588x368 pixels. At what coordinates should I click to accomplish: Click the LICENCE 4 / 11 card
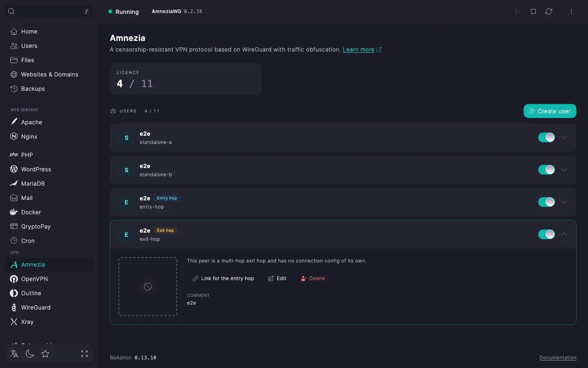point(186,79)
